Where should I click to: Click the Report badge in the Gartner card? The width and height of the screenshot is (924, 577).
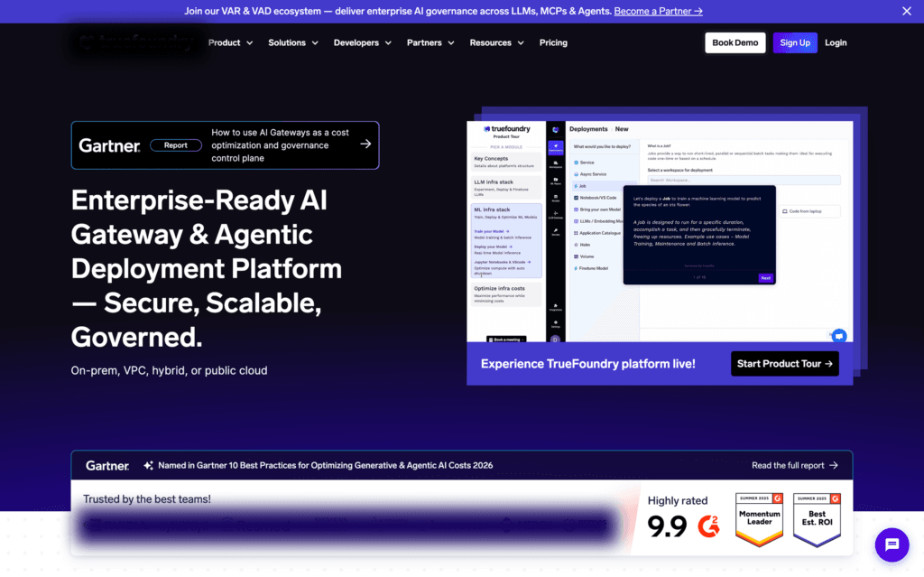[x=176, y=145]
